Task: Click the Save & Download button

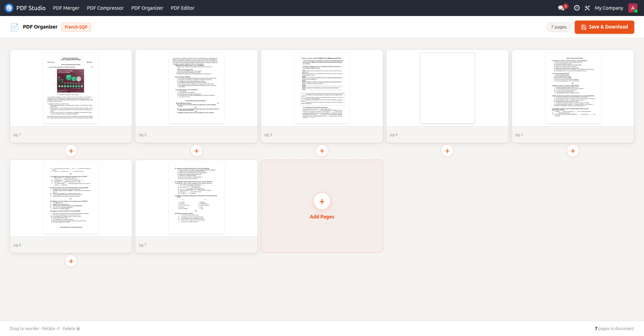Action: (x=604, y=27)
